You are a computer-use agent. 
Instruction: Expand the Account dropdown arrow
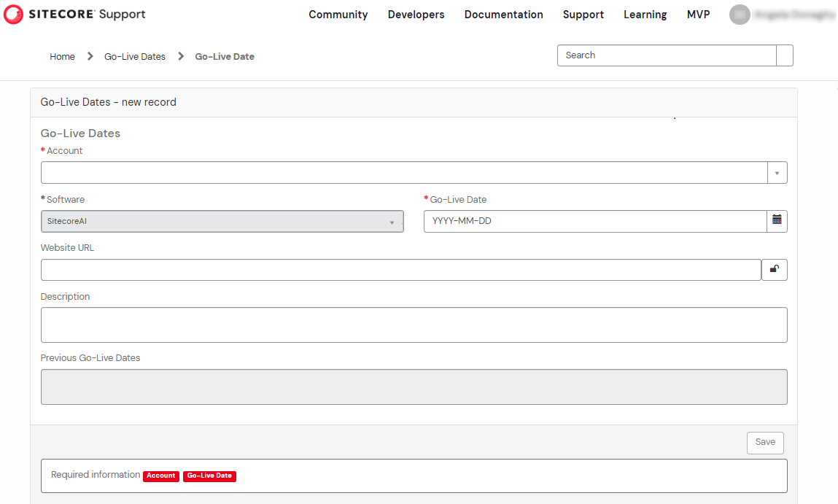click(777, 173)
